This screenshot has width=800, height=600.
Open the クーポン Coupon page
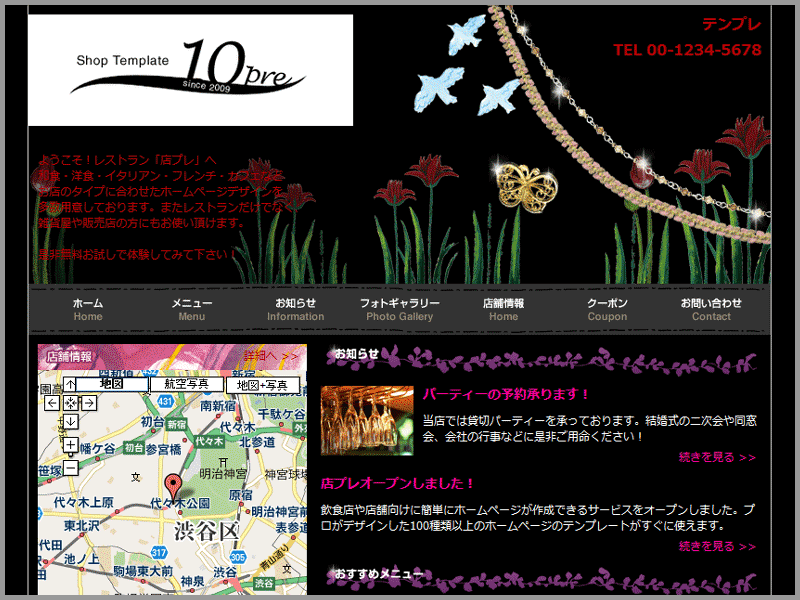pyautogui.click(x=607, y=309)
